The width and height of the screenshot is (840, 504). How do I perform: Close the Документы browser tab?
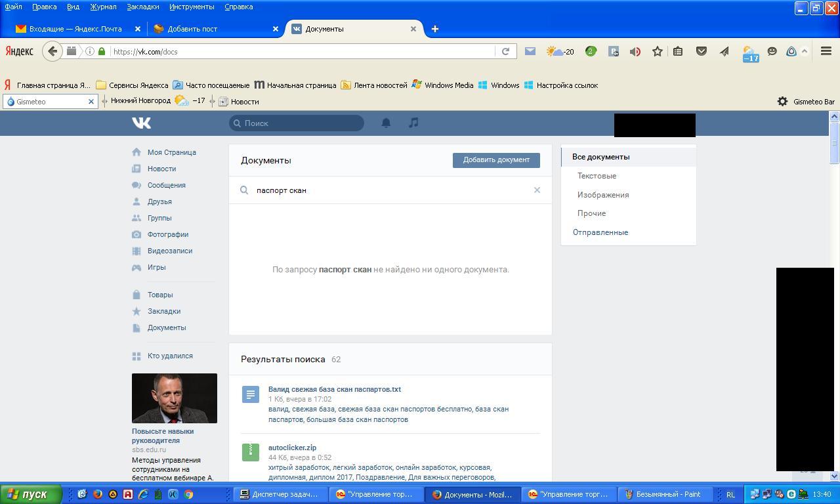click(x=413, y=29)
